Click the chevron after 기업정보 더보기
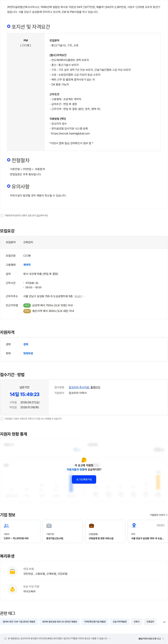Viewport: 168px width, 644px height. (x=167, y=515)
